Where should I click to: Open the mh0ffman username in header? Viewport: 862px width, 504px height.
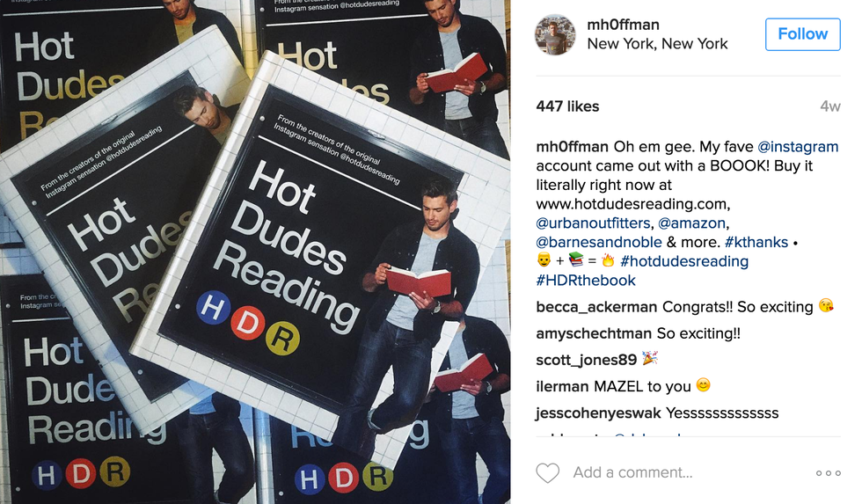tap(623, 25)
